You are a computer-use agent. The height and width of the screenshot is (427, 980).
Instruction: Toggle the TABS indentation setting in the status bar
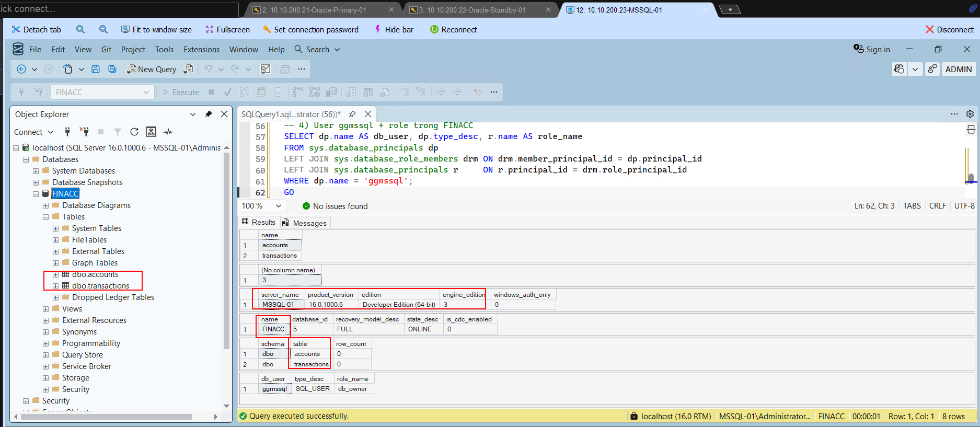coord(912,206)
